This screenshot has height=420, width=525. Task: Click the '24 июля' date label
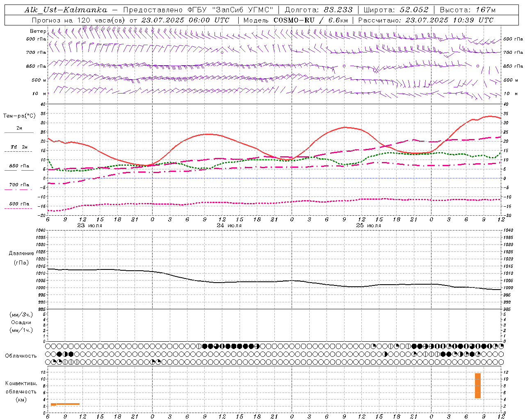[229, 226]
